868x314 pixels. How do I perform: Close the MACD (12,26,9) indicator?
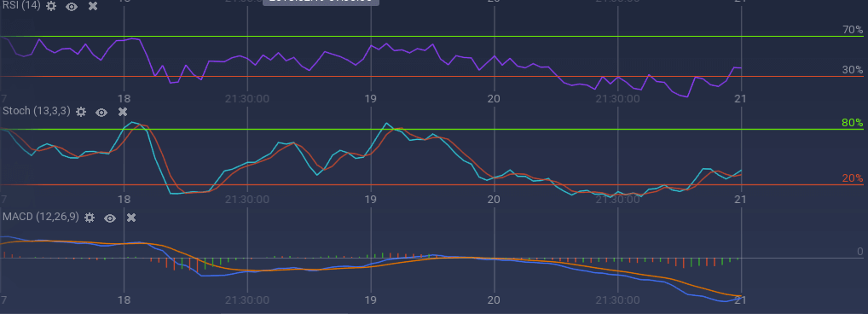pos(131,218)
